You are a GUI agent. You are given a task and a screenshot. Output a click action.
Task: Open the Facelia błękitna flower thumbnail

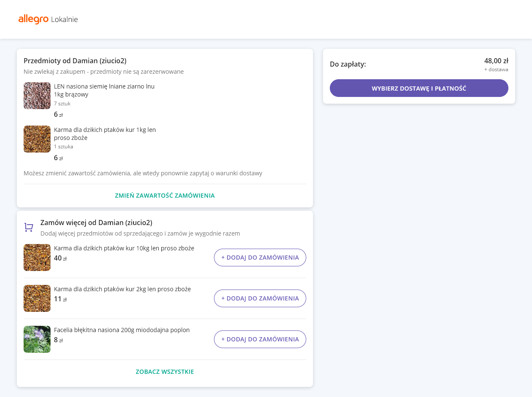click(x=37, y=339)
